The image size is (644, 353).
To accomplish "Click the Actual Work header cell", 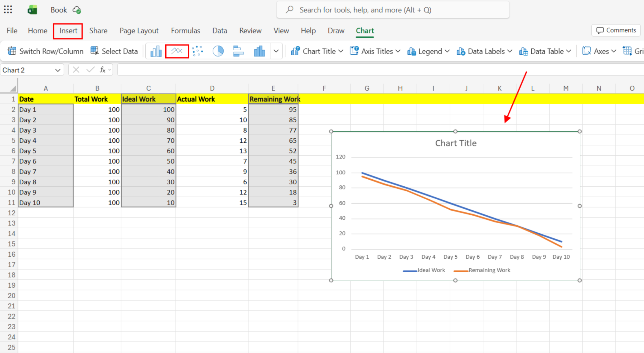I will (212, 99).
